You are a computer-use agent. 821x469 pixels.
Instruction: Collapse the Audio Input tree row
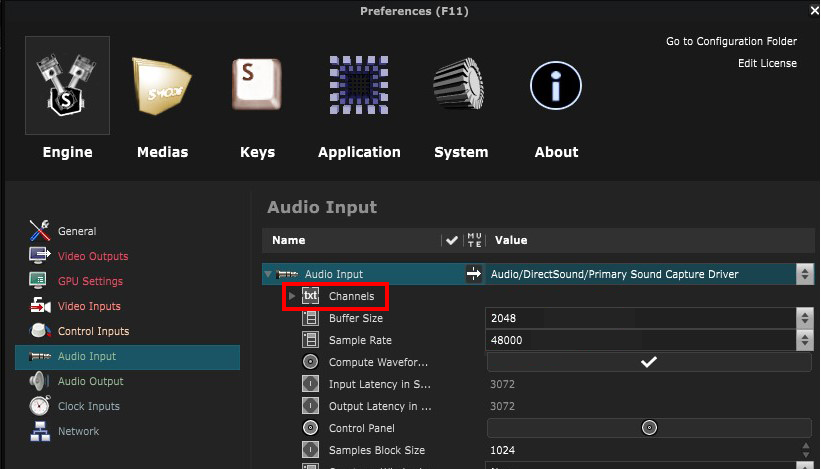[268, 274]
